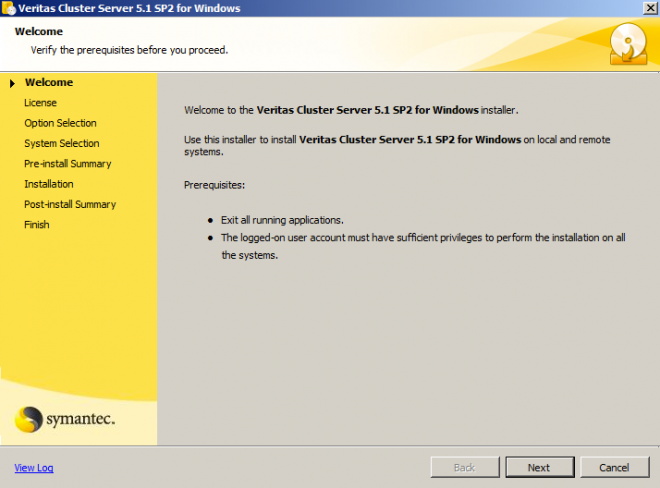
Task: Select the Post-install Summary step
Action: (x=70, y=204)
